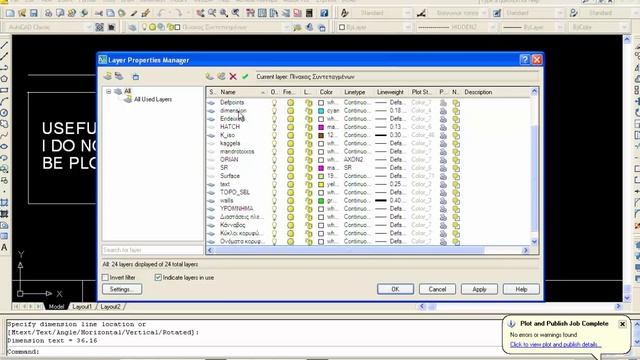The width and height of the screenshot is (640, 360).
Task: Uncheck Indicate layers in use checkbox
Action: (158, 278)
